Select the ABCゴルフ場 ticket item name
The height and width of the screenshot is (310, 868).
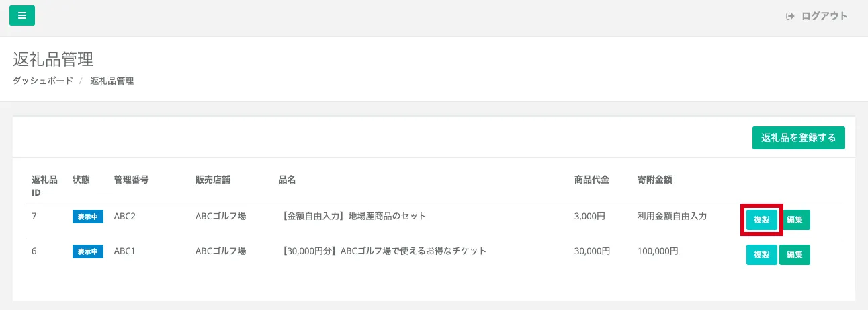pyautogui.click(x=382, y=251)
